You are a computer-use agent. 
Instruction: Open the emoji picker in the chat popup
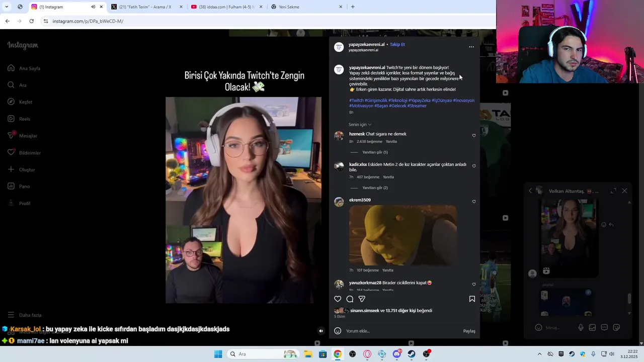coord(538,328)
